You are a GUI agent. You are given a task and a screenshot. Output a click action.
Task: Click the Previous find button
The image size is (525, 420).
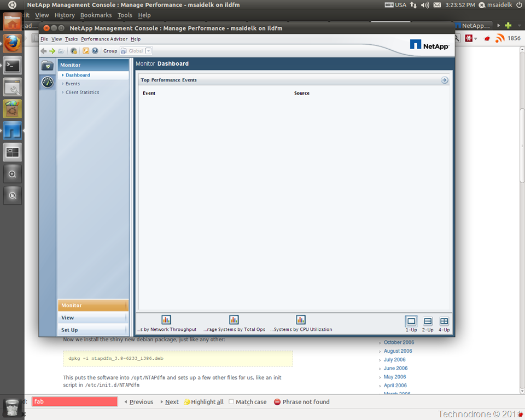pos(139,402)
